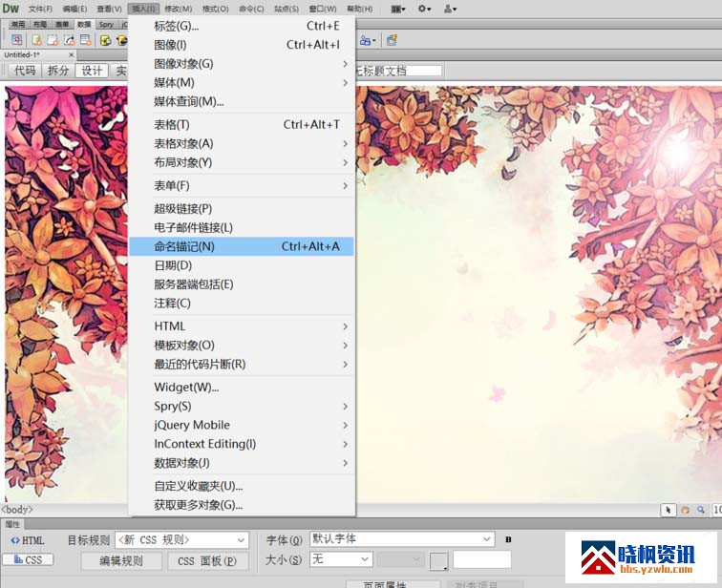This screenshot has height=588, width=722.
Task: Open the text color swatch picker
Action: coord(438,560)
